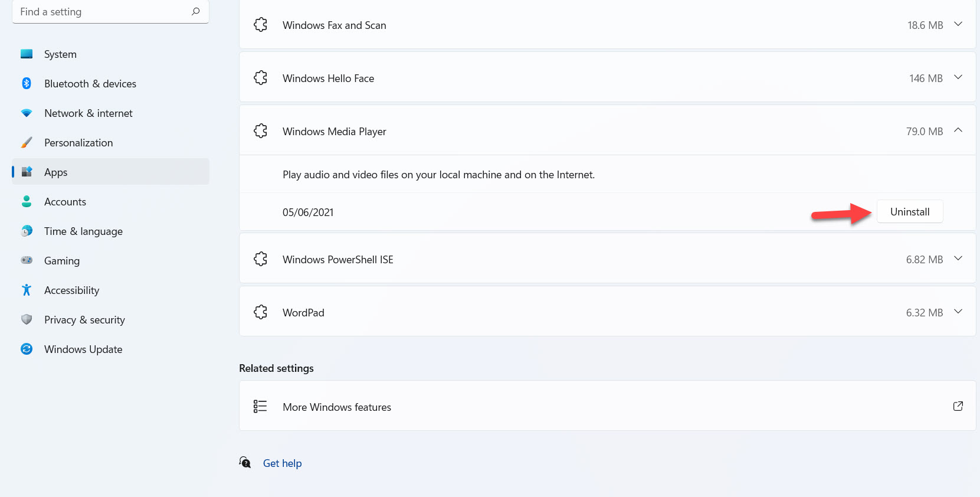Expand the Windows PowerShell ISE chevron

click(x=958, y=259)
